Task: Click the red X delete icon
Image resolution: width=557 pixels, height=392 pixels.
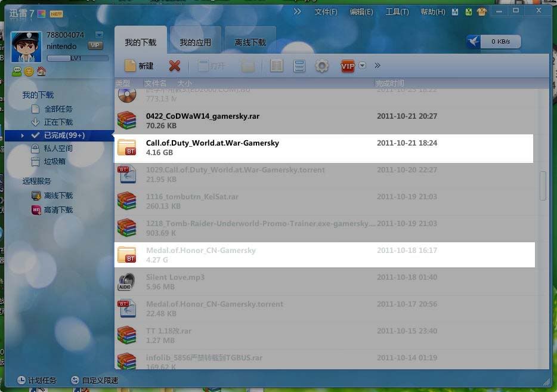Action: coord(175,66)
